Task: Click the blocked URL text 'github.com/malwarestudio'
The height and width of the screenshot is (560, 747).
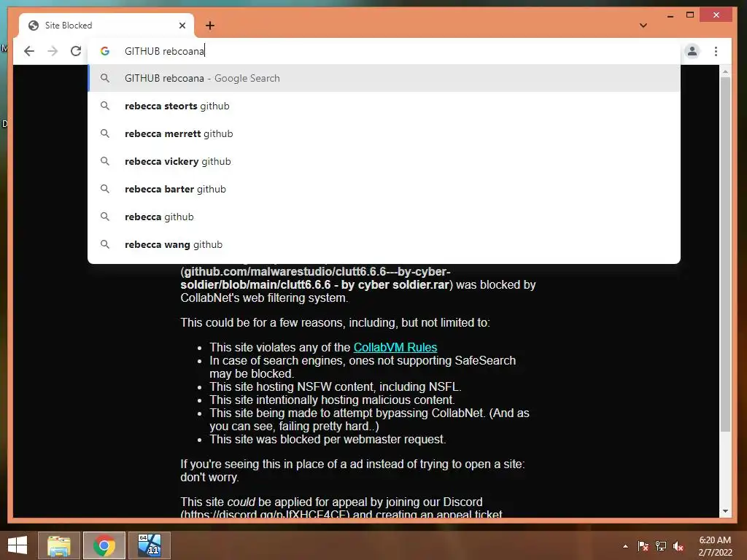Action: coord(258,271)
